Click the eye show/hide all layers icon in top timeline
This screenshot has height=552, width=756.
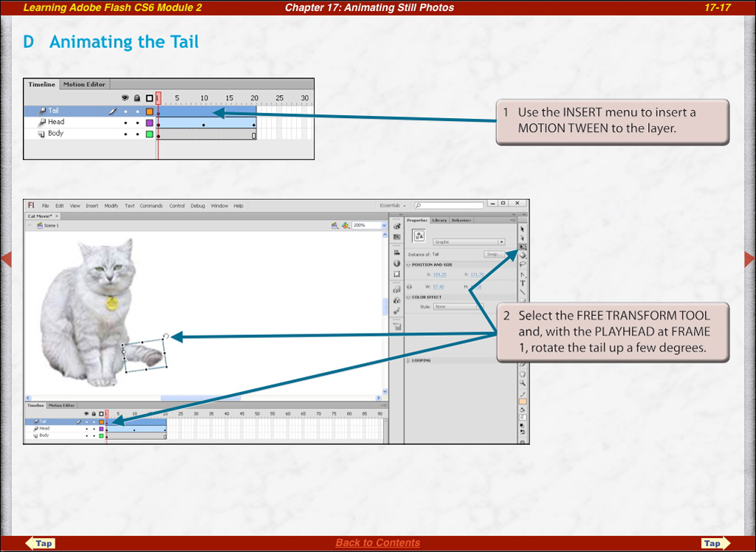coord(126,98)
